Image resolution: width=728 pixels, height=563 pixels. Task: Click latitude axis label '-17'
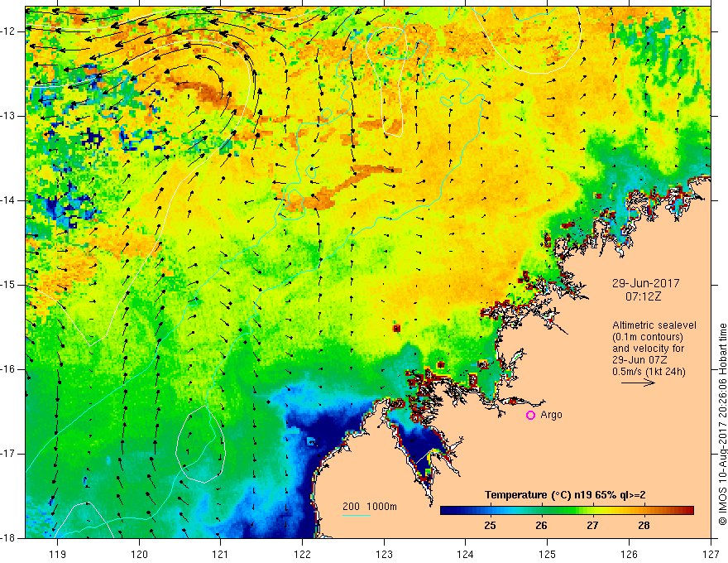coord(9,454)
